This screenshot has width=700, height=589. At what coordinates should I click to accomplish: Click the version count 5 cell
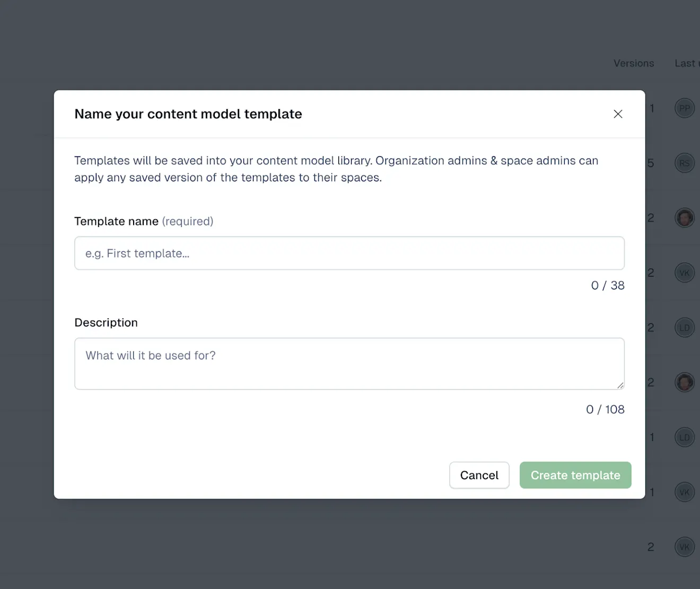pos(651,163)
